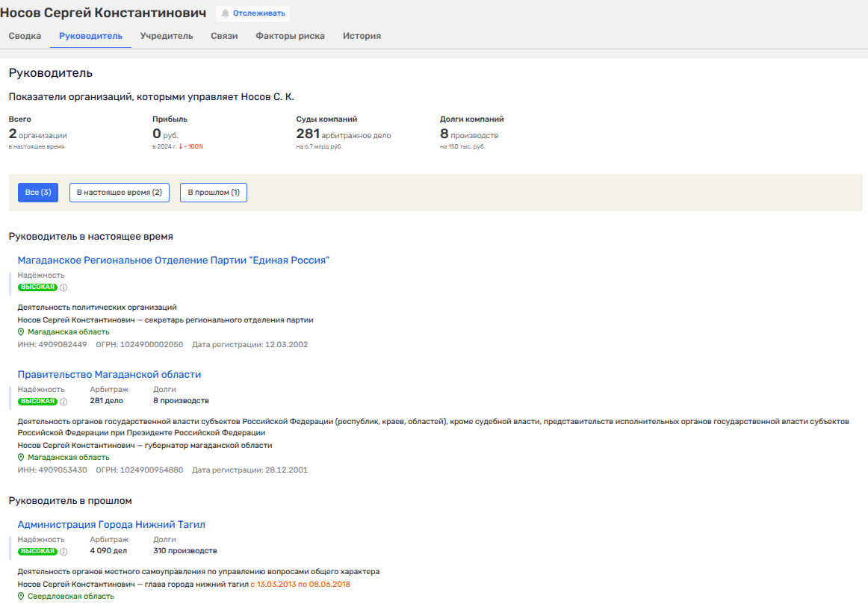Click location pin icon next to Свердловская область
The image size is (868, 604).
[21, 597]
